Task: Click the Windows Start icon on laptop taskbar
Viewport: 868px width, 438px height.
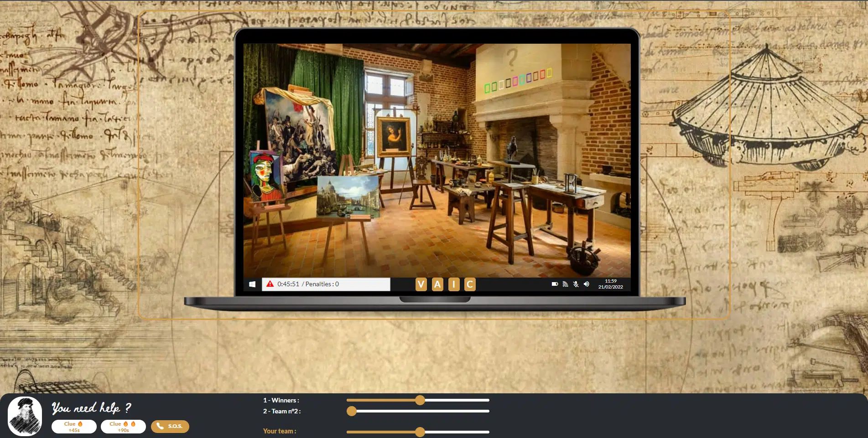Action: [x=252, y=284]
